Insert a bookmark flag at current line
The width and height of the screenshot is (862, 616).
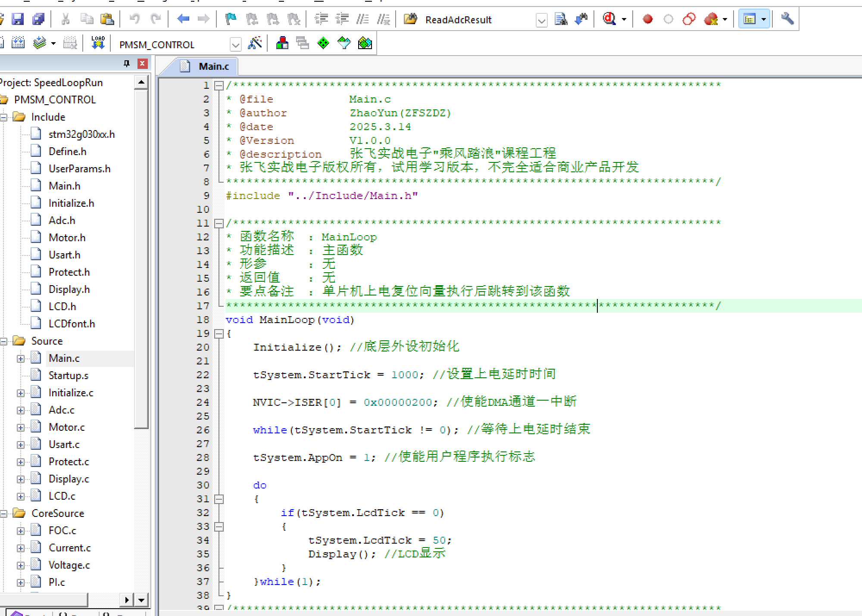(x=231, y=19)
